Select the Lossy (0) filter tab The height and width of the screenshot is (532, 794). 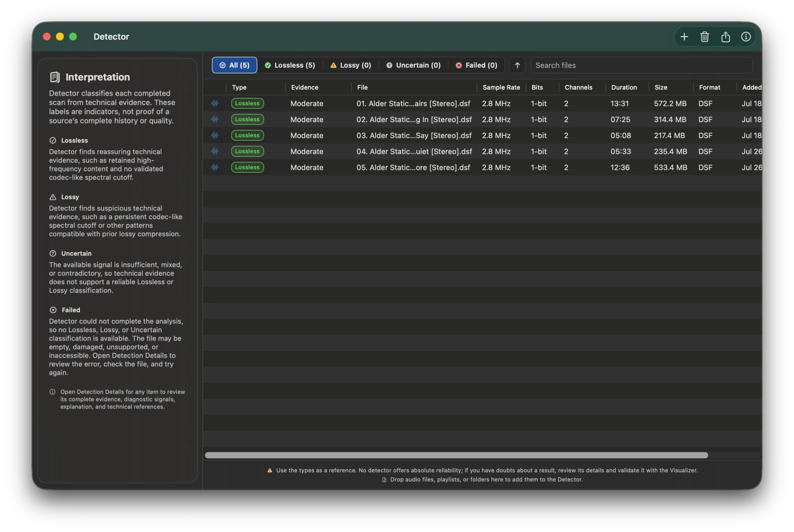coord(351,65)
